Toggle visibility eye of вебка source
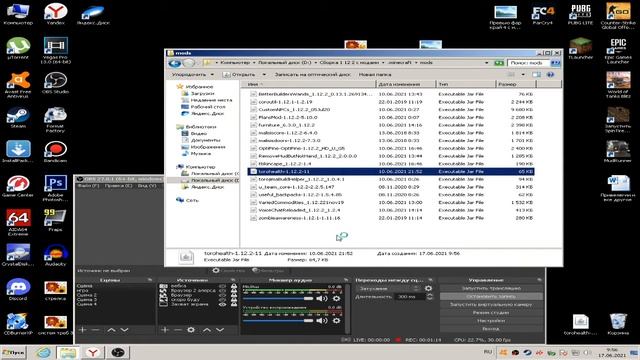 coord(222,287)
